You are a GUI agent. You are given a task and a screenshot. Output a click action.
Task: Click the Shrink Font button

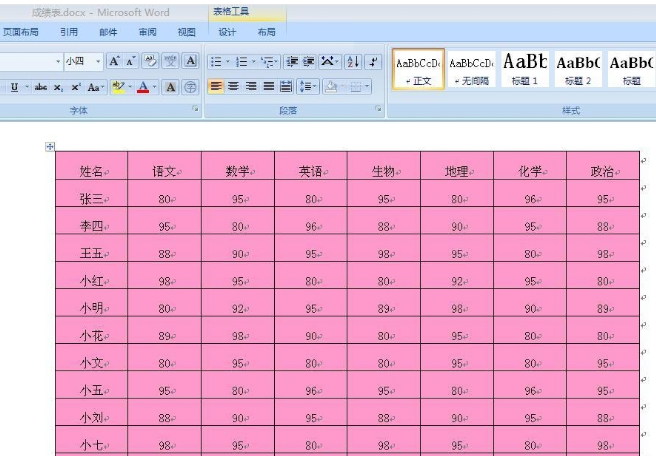tap(131, 61)
